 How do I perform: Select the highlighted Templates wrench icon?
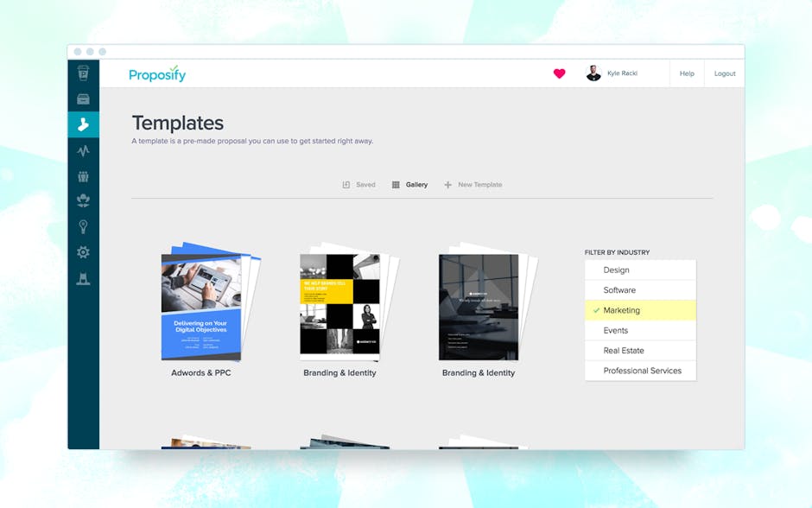(83, 124)
